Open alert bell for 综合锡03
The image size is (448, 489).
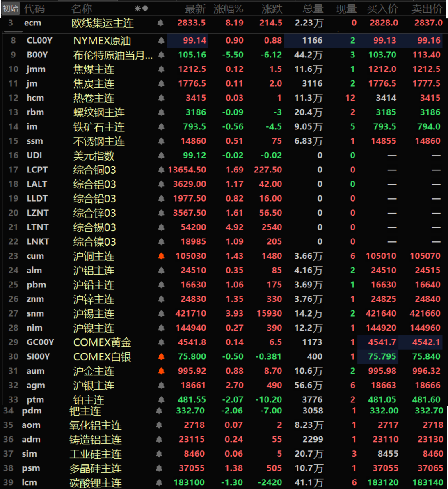tap(161, 227)
